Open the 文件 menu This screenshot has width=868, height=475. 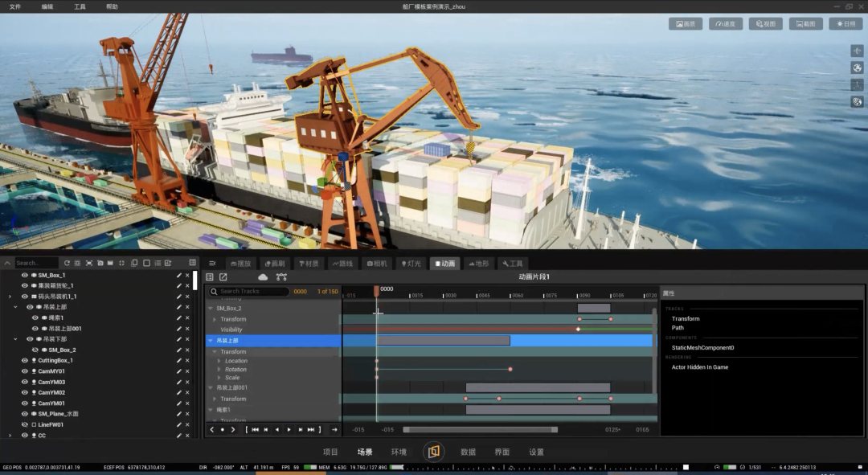coord(15,6)
